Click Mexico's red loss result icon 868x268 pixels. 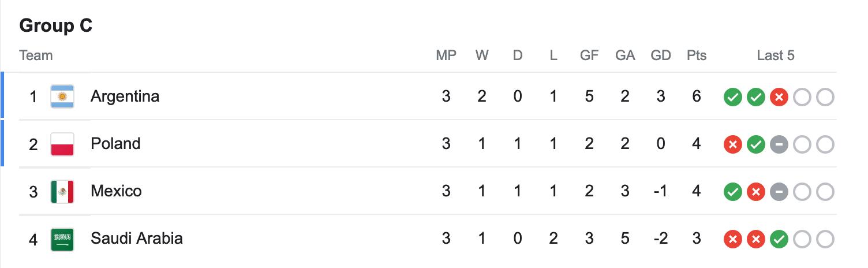tap(756, 192)
